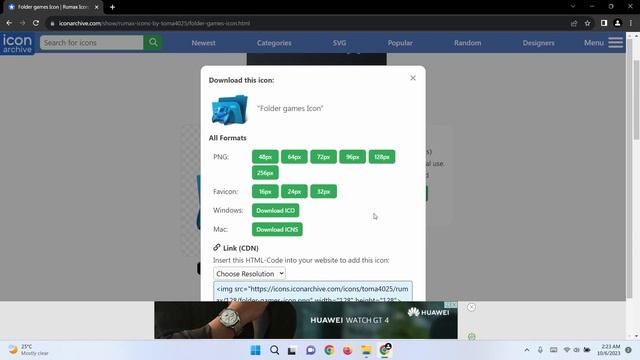Image resolution: width=640 pixels, height=360 pixels.
Task: Click Download ICO for Windows
Action: point(276,210)
